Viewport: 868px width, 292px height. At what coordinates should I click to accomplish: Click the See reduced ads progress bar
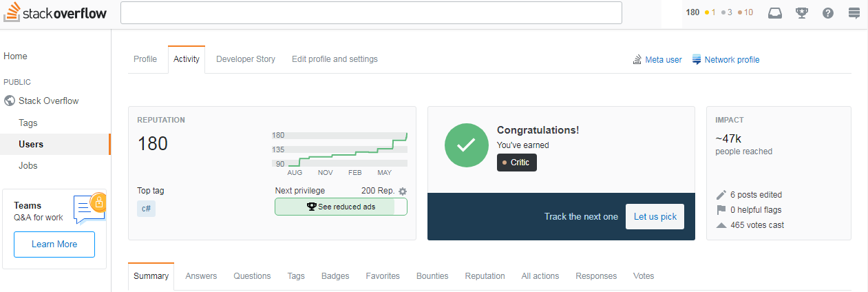[x=341, y=207]
